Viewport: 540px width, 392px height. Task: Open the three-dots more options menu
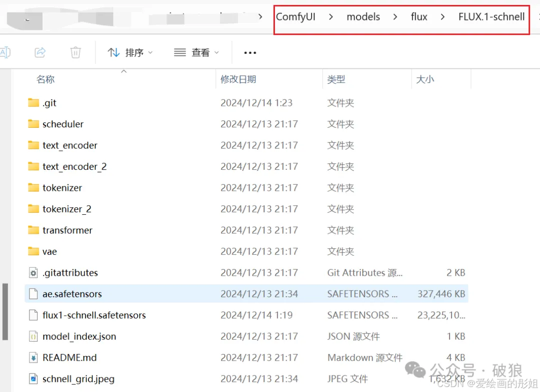(250, 52)
